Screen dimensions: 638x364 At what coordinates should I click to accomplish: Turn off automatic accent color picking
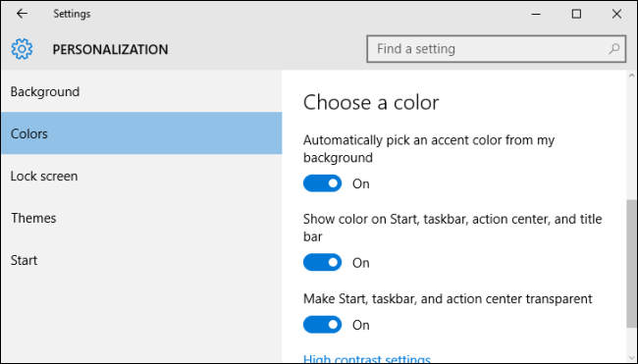pyautogui.click(x=322, y=183)
